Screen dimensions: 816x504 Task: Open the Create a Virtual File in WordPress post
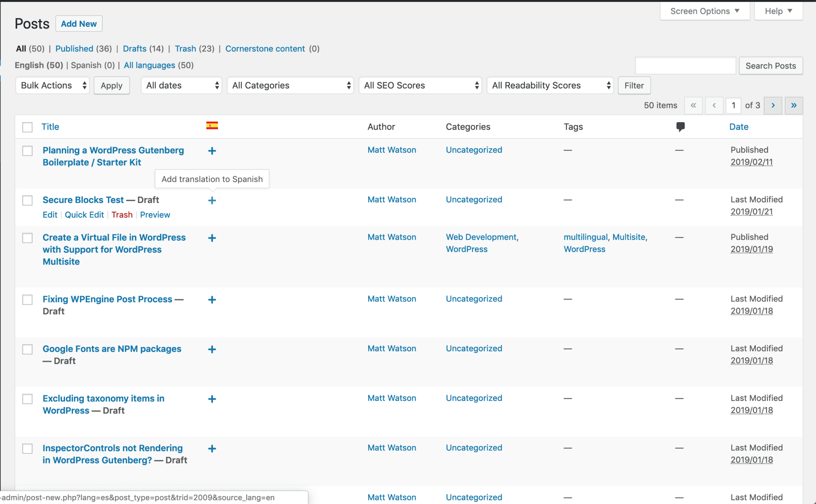pos(114,250)
